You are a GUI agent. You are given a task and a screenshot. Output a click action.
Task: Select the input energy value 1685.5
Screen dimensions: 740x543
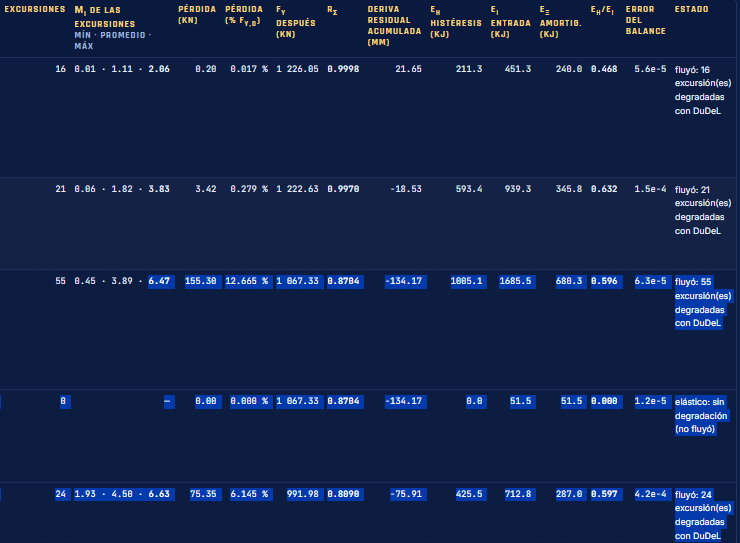[x=515, y=281]
